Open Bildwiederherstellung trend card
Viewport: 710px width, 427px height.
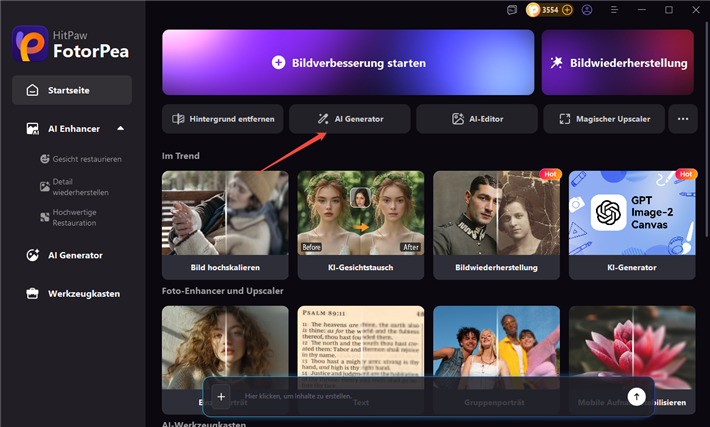(x=496, y=225)
